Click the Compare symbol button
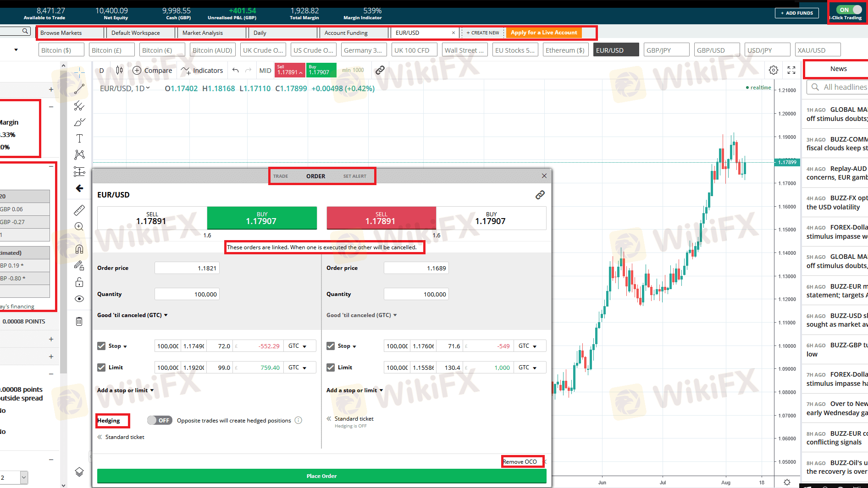The height and width of the screenshot is (488, 868). click(152, 70)
